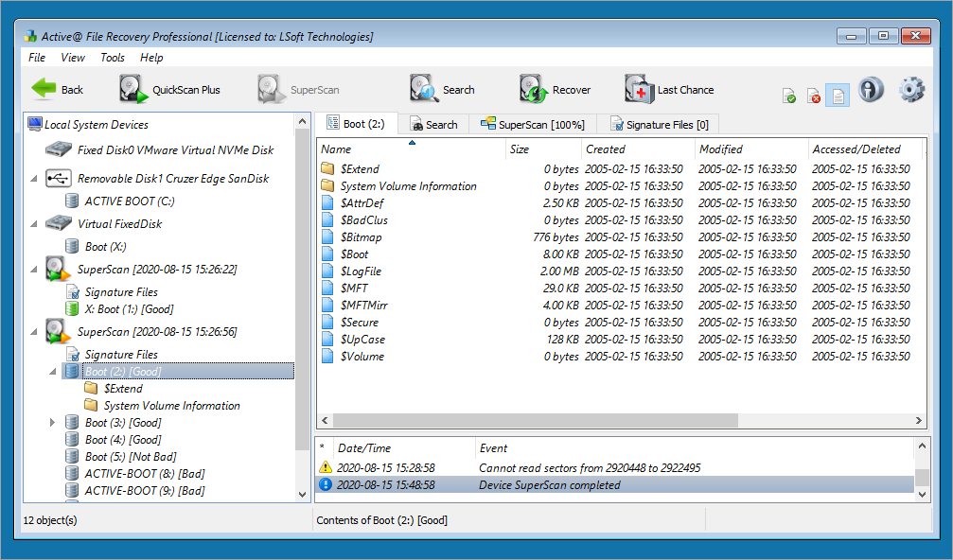Switch to the Signature Files [0] tab
The width and height of the screenshot is (953, 560).
660,125
